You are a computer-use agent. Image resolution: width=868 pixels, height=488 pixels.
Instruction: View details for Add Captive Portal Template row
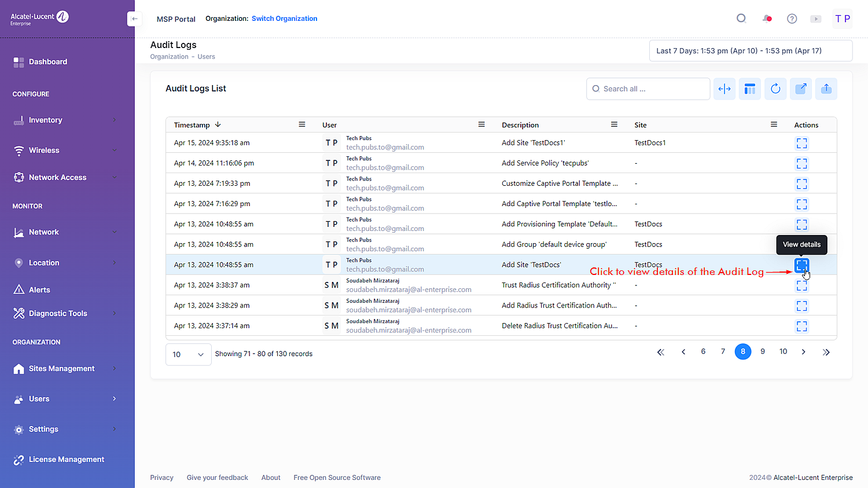coord(801,204)
